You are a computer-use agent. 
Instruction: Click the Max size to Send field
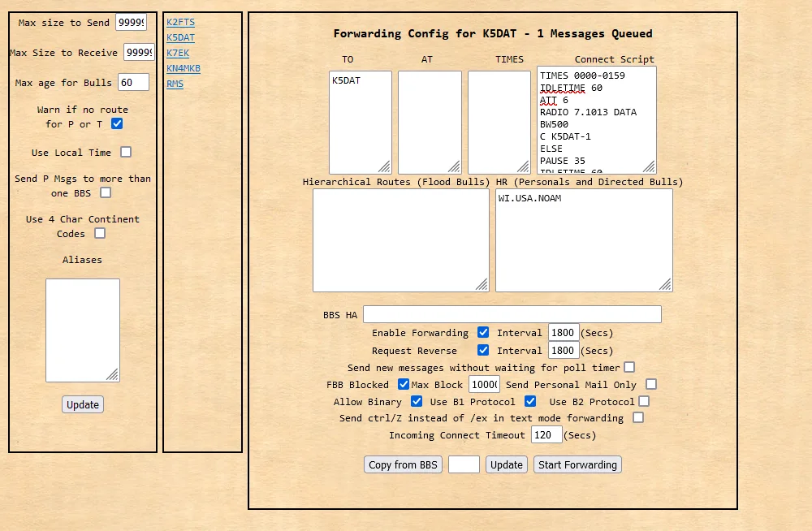(x=131, y=22)
